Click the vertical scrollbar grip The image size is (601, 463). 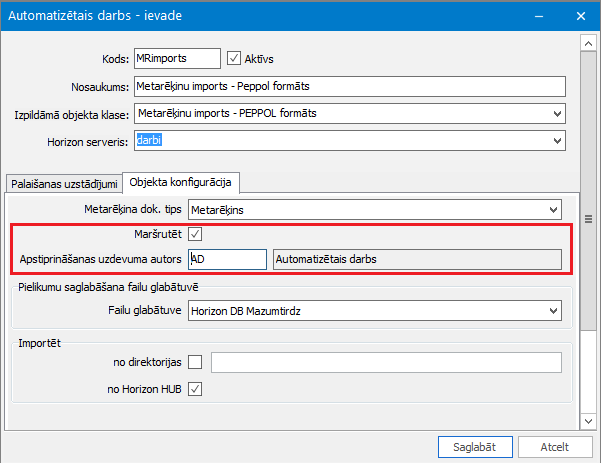[588, 214]
